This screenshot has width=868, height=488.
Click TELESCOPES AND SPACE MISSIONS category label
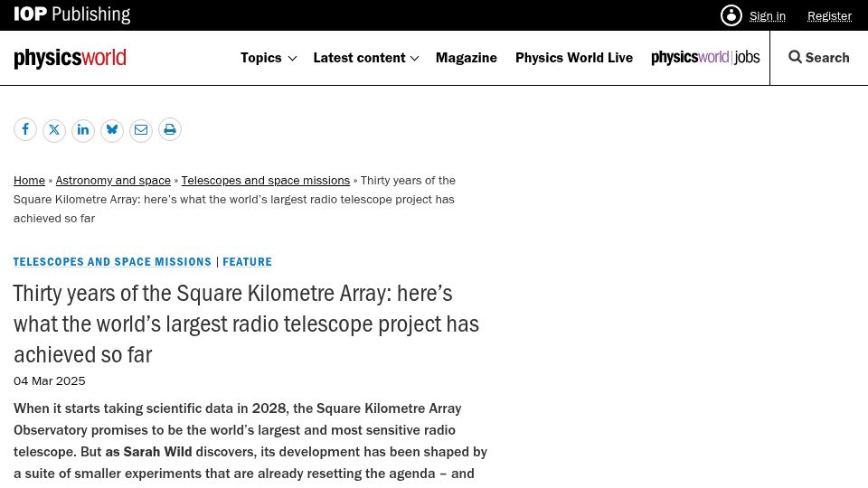[112, 262]
